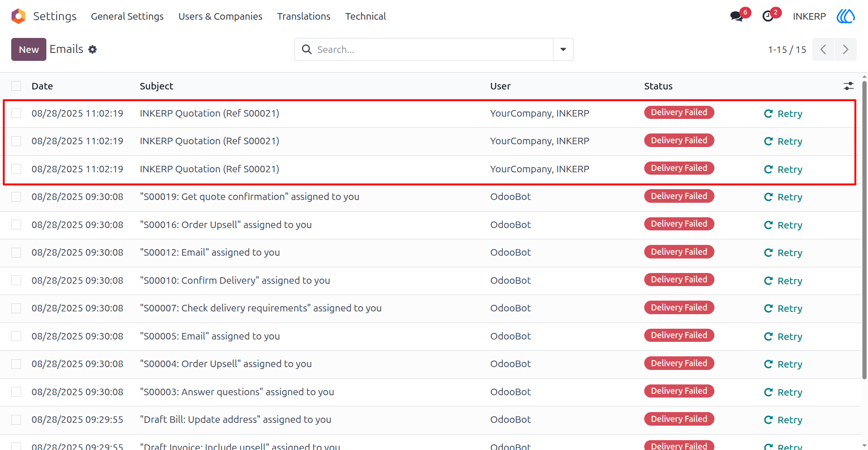Screen dimensions: 868x450
Task: Check the S00016 Order Upsell row
Action: click(16, 225)
